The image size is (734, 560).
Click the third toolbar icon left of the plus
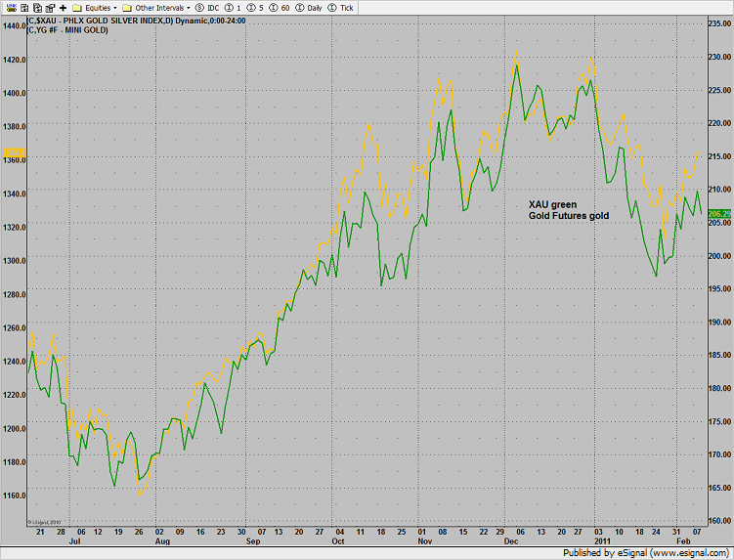pos(35,7)
